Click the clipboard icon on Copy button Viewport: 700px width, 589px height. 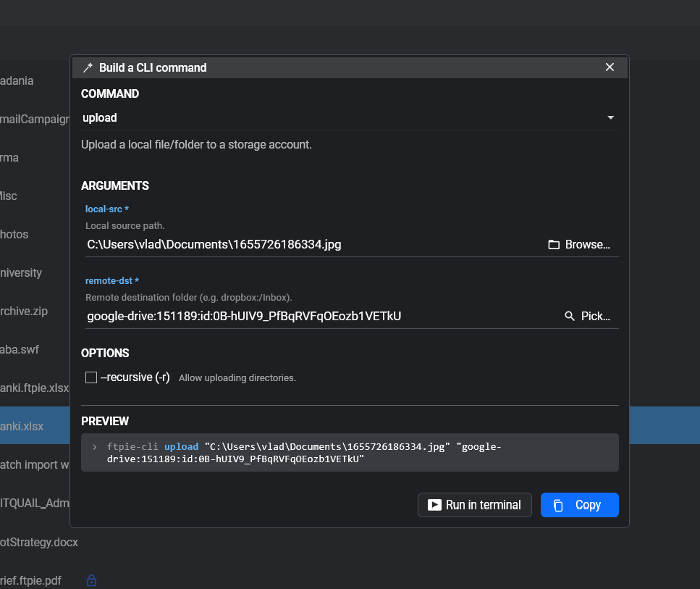coord(558,506)
